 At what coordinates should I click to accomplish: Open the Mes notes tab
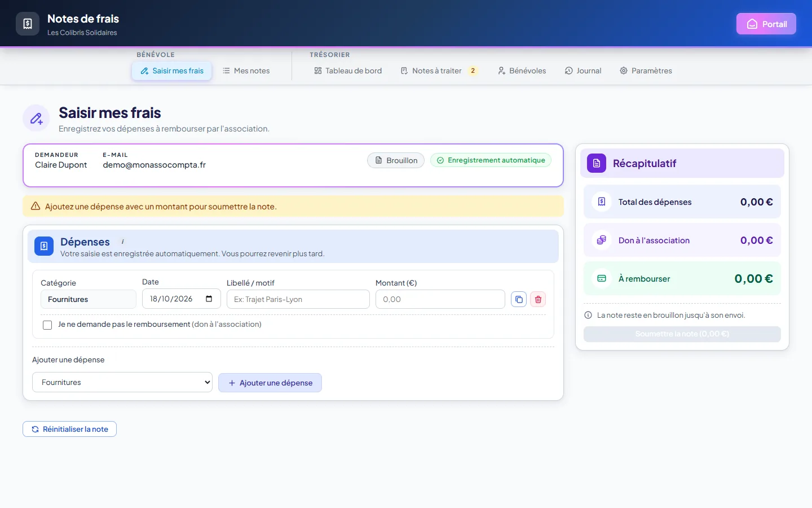click(246, 71)
